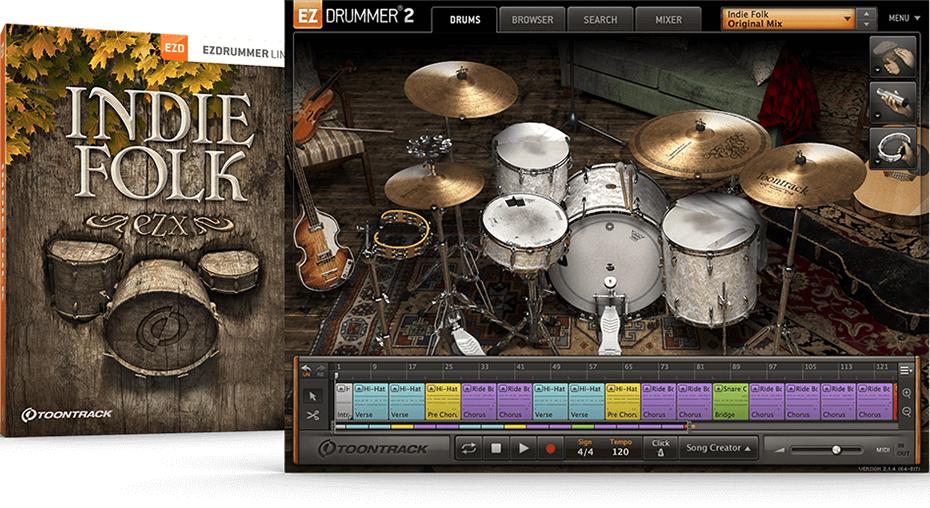Click the volume speaker icon beside the slider
The image size is (930, 508).
coord(779,450)
